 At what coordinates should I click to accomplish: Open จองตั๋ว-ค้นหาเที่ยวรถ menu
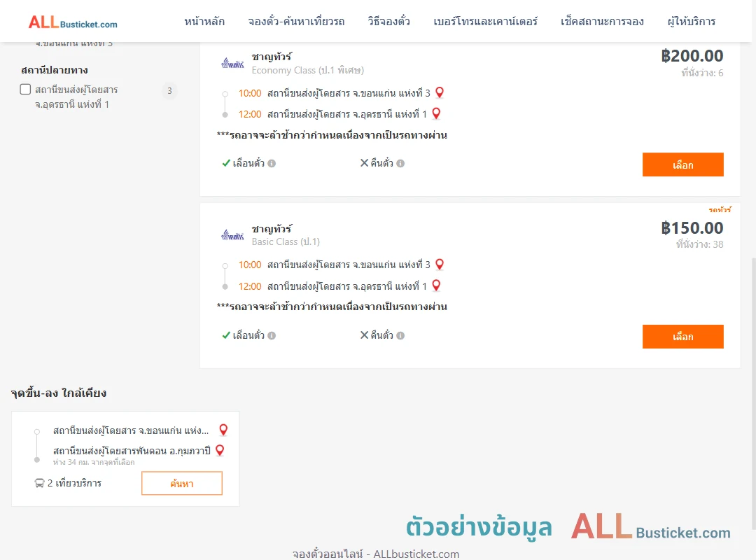296,21
